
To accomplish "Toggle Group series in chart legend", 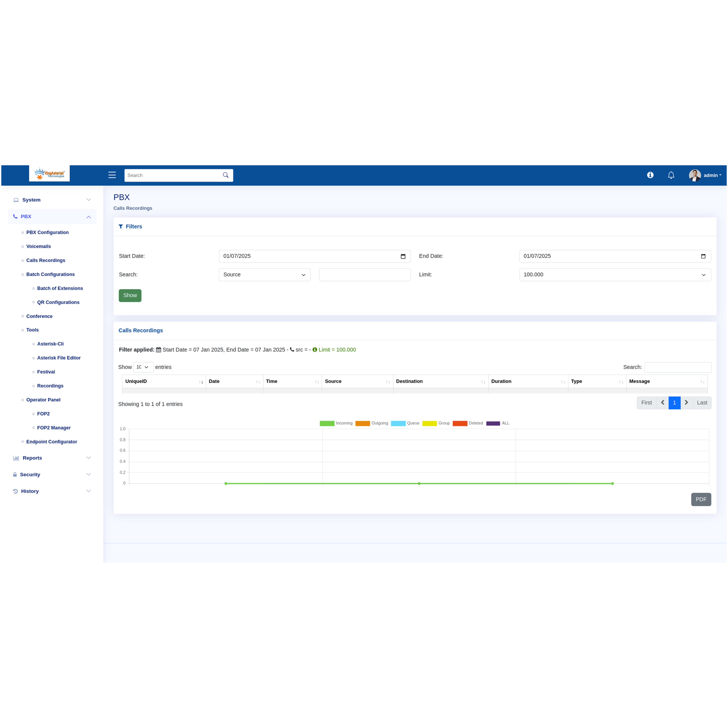I will [x=436, y=423].
